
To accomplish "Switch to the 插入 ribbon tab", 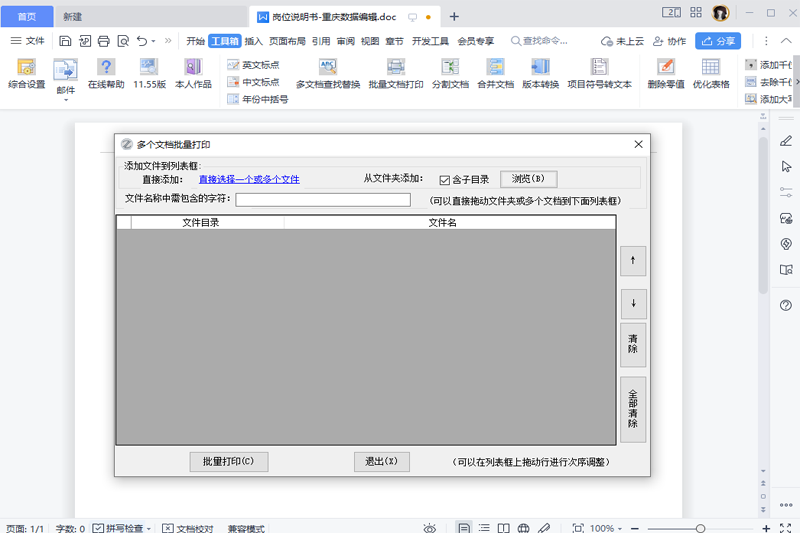I will (253, 41).
